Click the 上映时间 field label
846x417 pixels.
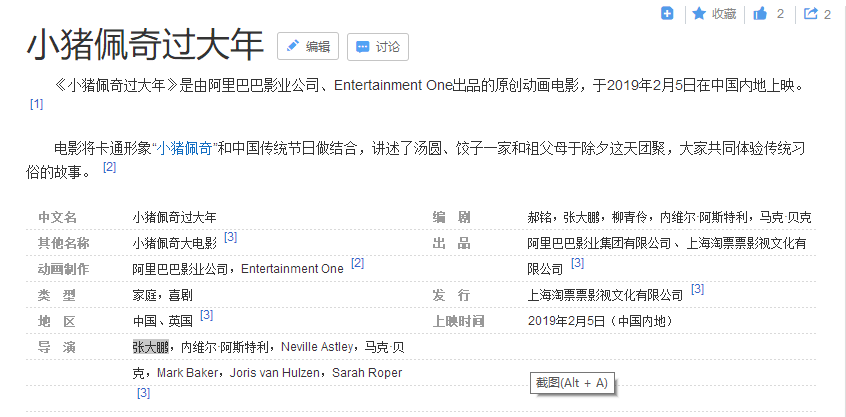pos(458,322)
